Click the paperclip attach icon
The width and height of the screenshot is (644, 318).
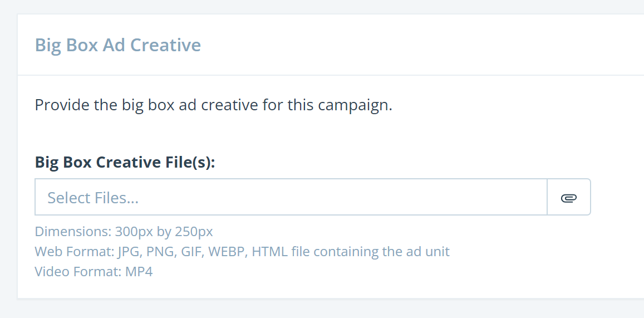pos(569,198)
